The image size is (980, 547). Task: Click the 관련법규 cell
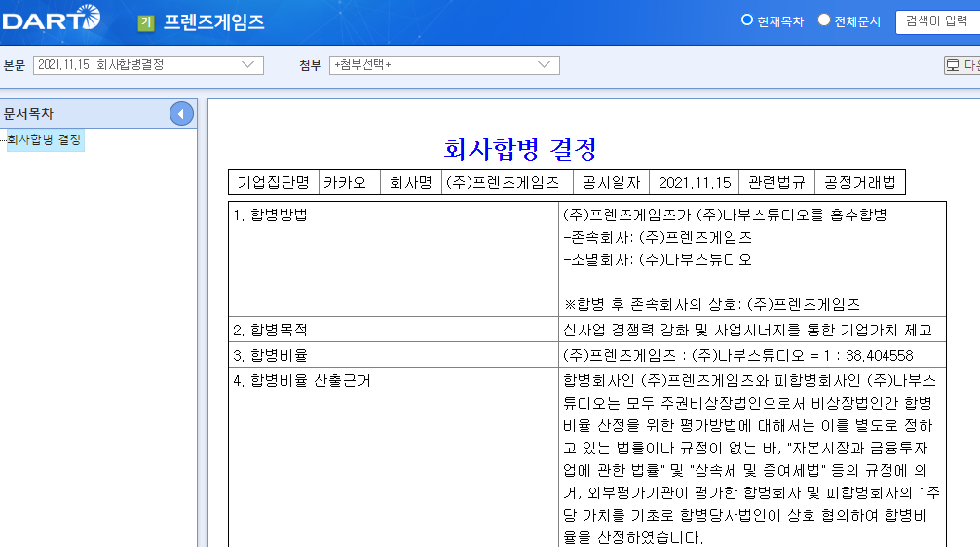pyautogui.click(x=776, y=182)
